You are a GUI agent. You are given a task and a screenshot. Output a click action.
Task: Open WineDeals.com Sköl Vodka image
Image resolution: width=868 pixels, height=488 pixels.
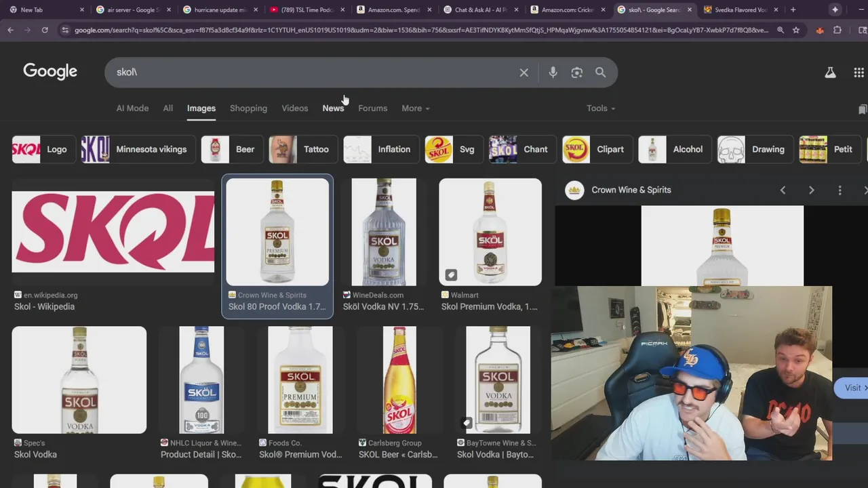pos(384,232)
